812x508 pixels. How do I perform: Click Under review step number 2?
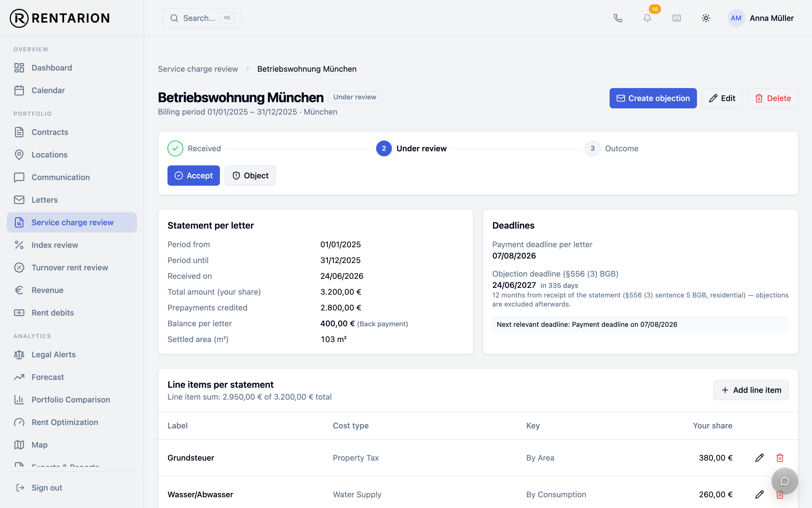pyautogui.click(x=384, y=148)
